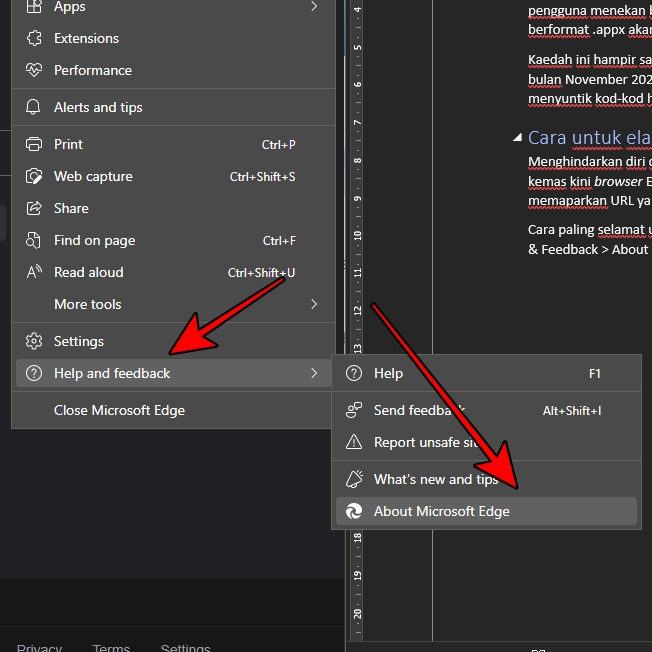Expand the More tools submenu

coord(314,304)
